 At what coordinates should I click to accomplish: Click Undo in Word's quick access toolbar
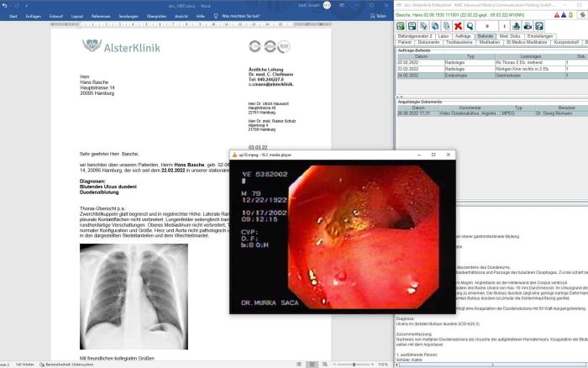pyautogui.click(x=10, y=3)
